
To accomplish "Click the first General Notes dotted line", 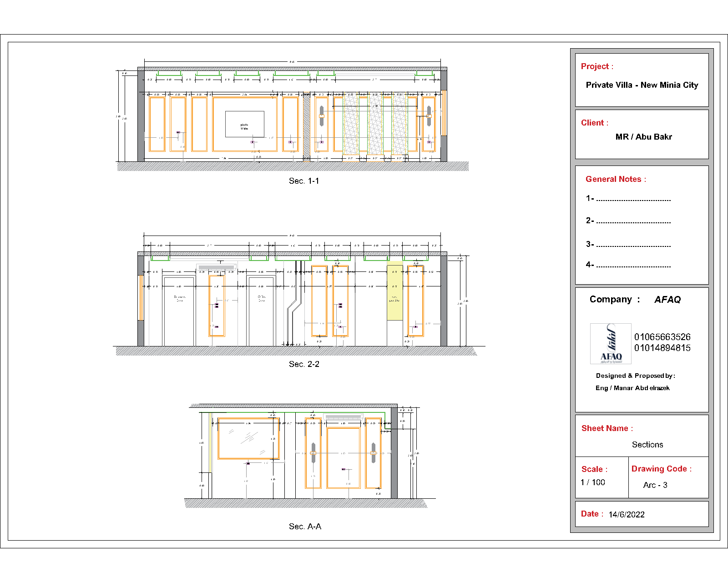I will point(633,199).
